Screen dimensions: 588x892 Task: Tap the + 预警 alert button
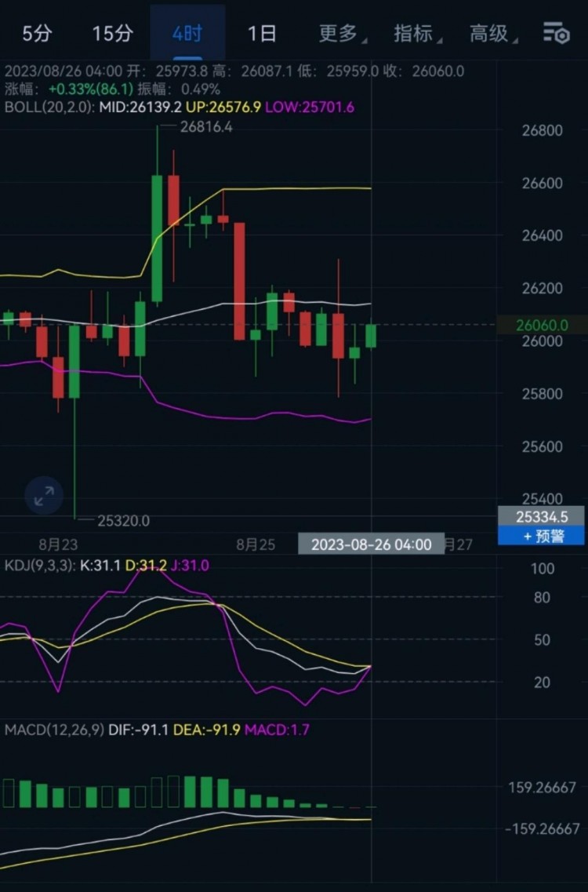click(542, 536)
